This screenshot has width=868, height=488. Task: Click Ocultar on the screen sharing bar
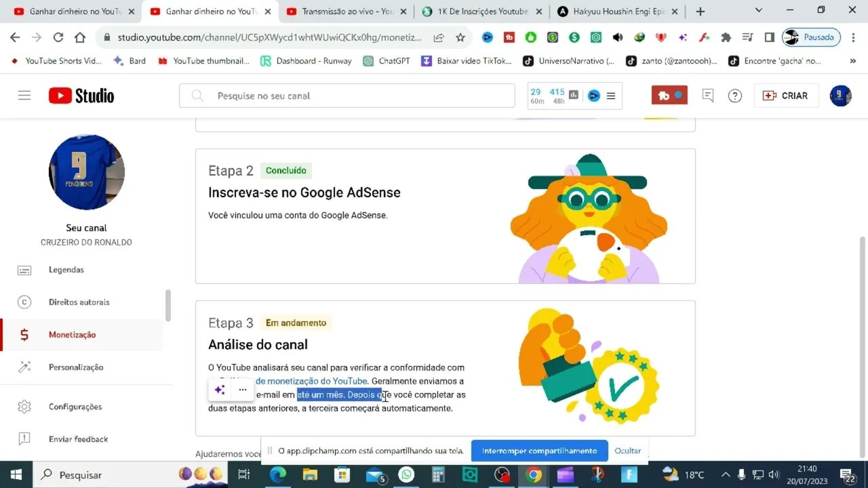pyautogui.click(x=627, y=451)
